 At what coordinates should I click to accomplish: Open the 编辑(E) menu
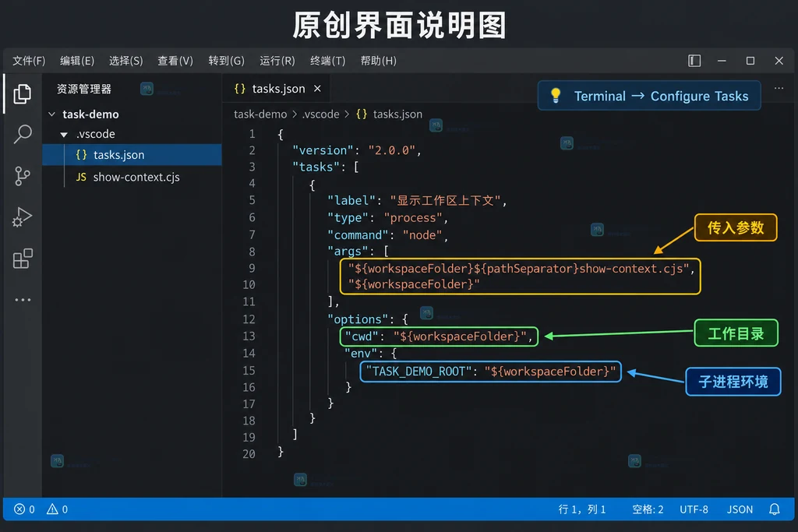77,61
